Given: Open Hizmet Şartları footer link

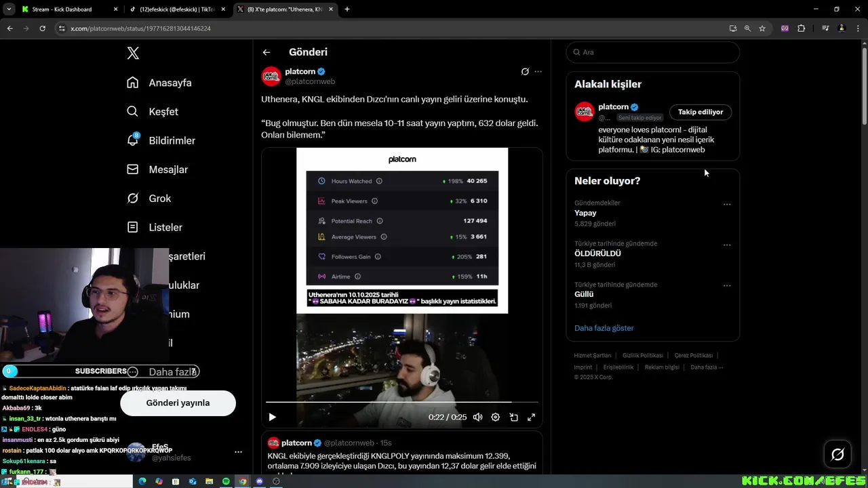Looking at the screenshot, I should tap(593, 355).
